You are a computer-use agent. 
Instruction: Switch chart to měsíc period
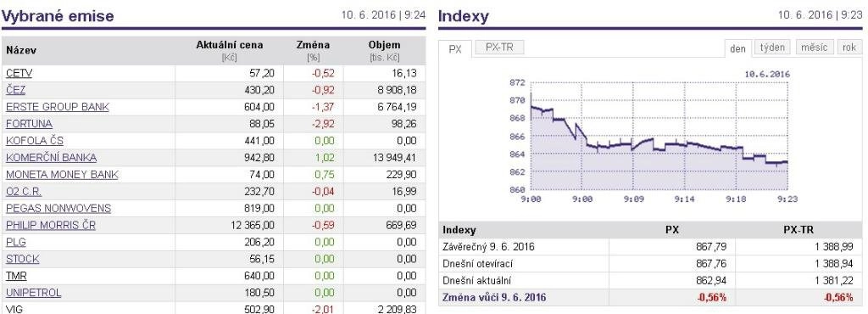(815, 48)
